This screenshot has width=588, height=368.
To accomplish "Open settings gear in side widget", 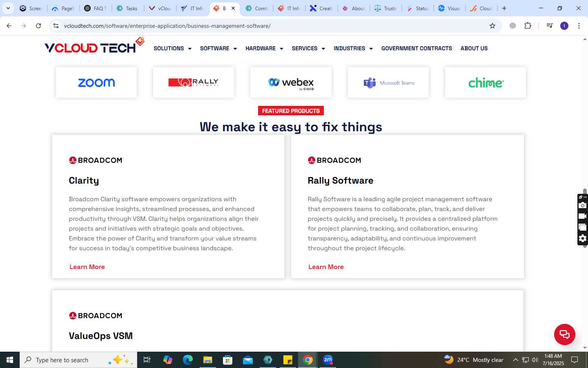I will point(583,238).
